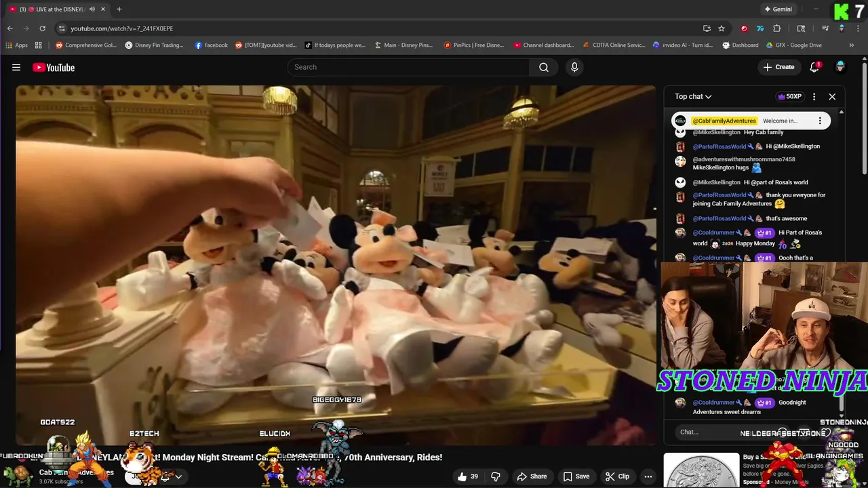
Task: Open the browser extensions puzzle icon
Action: pos(777,28)
